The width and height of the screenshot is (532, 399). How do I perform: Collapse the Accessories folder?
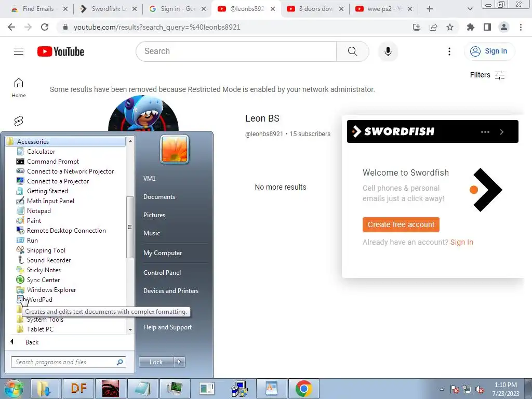pos(65,141)
